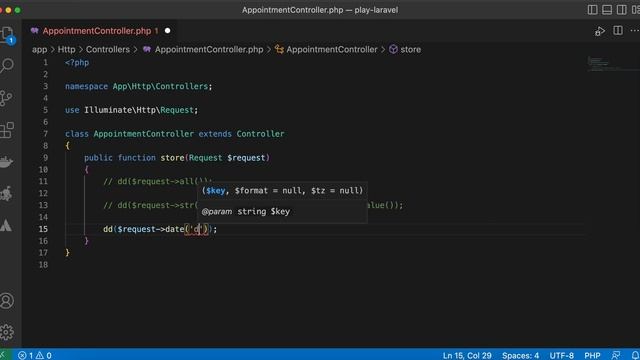
Task: Click the '<?php' opening tag on line 1
Action: click(x=77, y=62)
